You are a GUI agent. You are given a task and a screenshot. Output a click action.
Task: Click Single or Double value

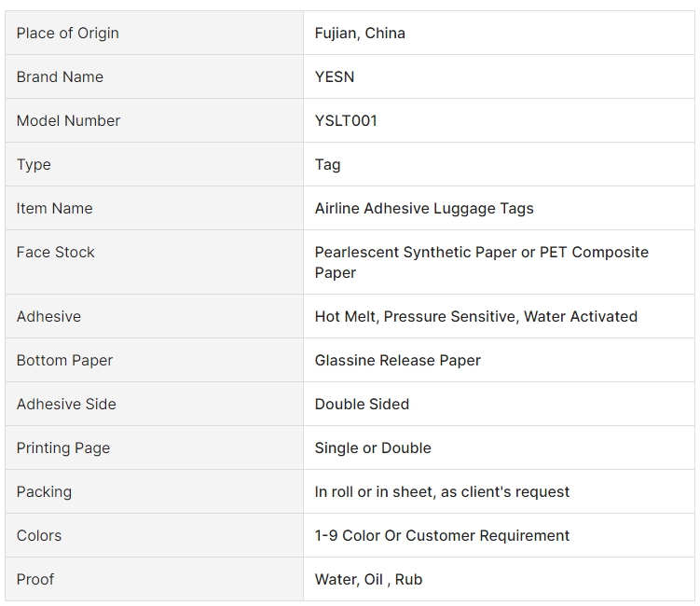pos(373,448)
